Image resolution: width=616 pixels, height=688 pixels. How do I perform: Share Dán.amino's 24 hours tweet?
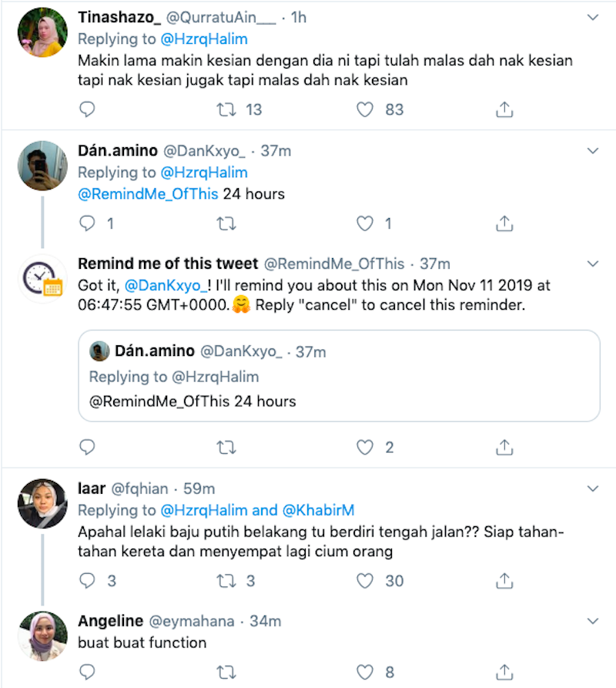coord(504,224)
